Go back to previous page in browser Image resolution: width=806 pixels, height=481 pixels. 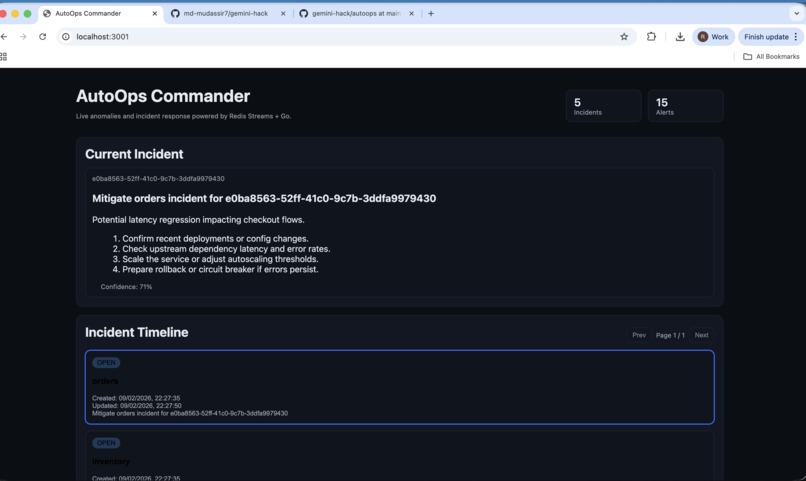[x=4, y=36]
